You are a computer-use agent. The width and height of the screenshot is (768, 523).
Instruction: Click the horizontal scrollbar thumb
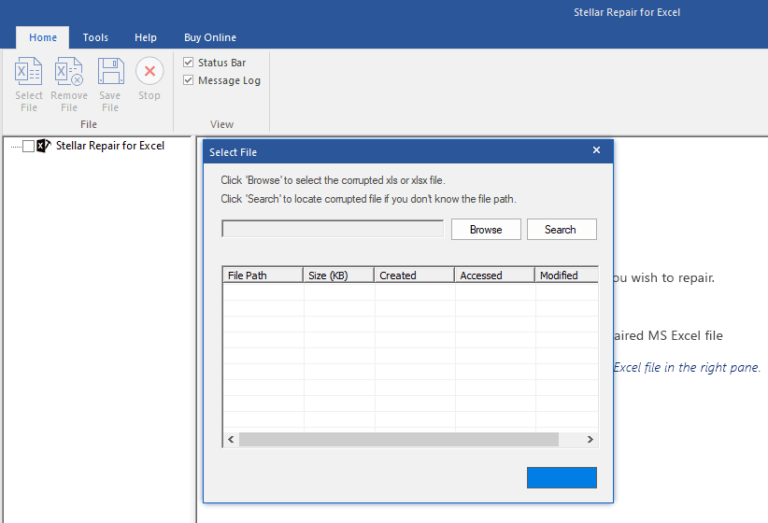(399, 439)
